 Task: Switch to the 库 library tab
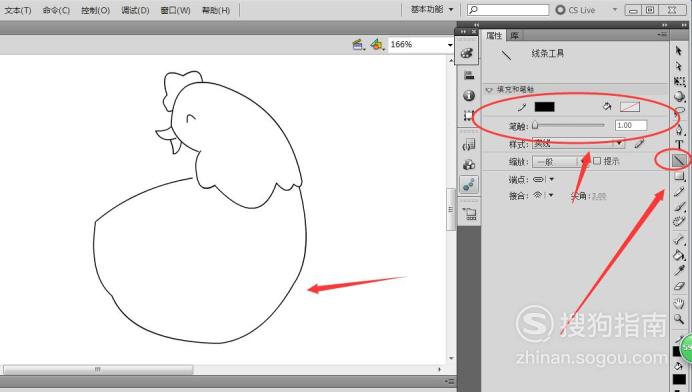[x=515, y=36]
